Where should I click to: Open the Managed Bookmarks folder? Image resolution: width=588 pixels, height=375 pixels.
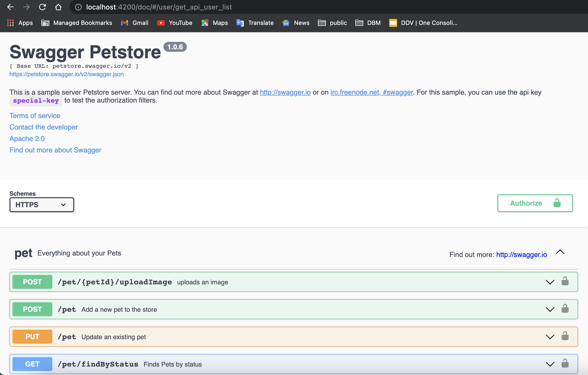pos(77,23)
